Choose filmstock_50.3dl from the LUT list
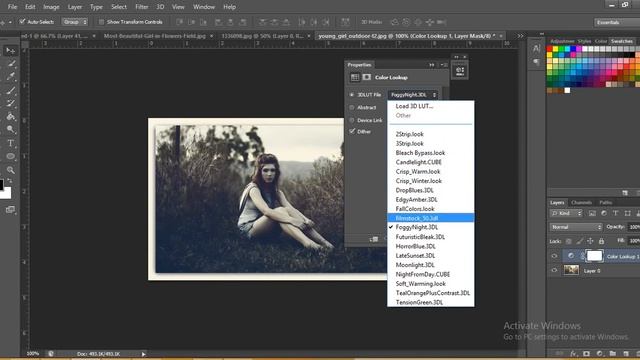The width and height of the screenshot is (640, 360). (431, 218)
